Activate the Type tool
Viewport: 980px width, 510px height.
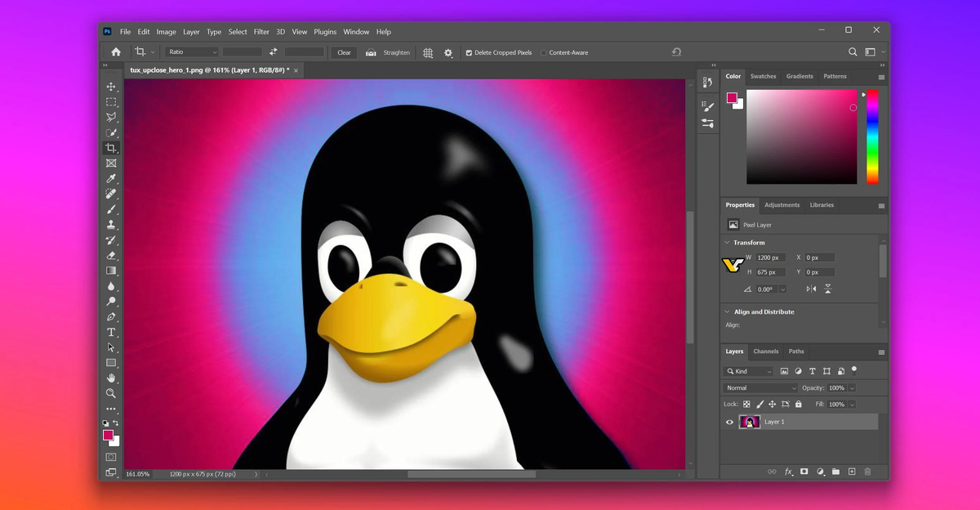[111, 333]
